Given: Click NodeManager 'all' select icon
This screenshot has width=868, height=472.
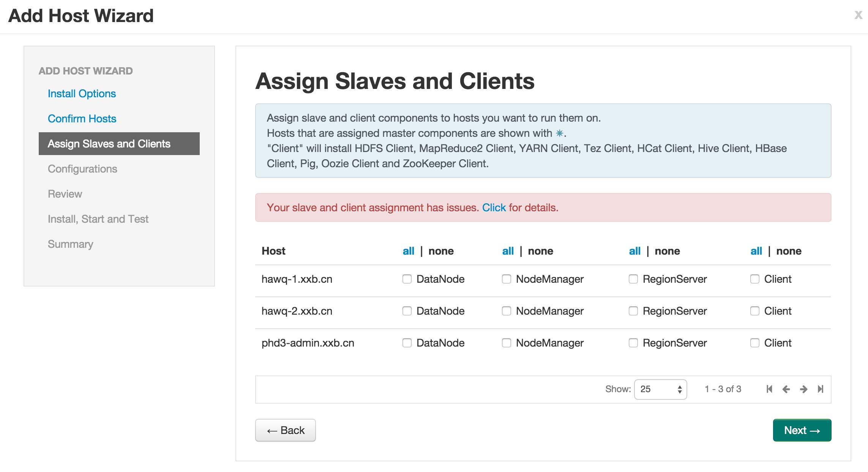Looking at the screenshot, I should click(x=507, y=251).
